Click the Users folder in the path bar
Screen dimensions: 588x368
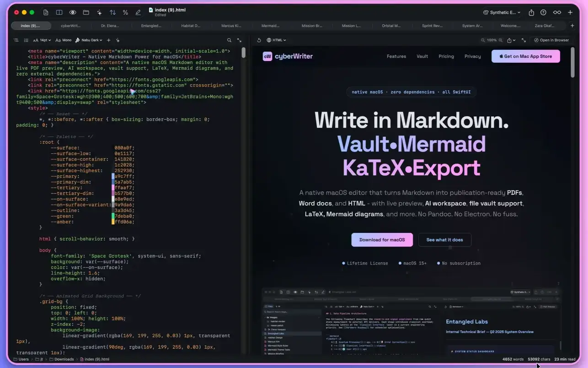tap(21, 359)
